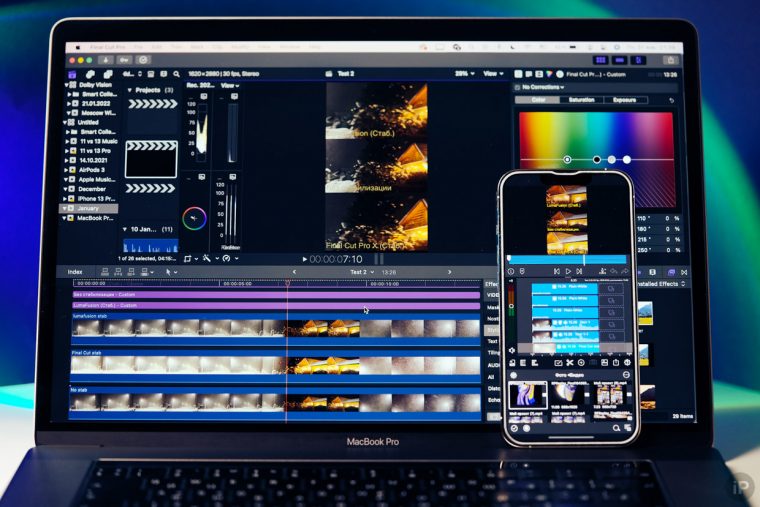The height and width of the screenshot is (507, 760).
Task: Click Connect clip to primary storyline icon
Action: (105, 272)
